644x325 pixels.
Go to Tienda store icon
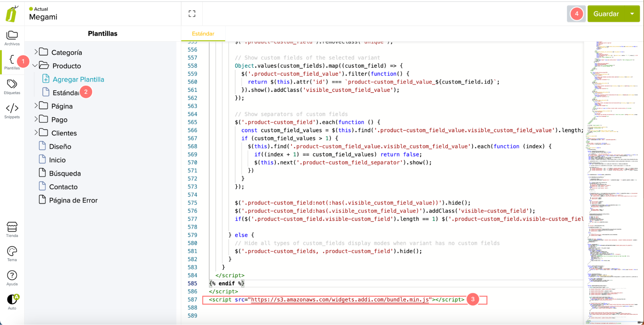tap(12, 230)
